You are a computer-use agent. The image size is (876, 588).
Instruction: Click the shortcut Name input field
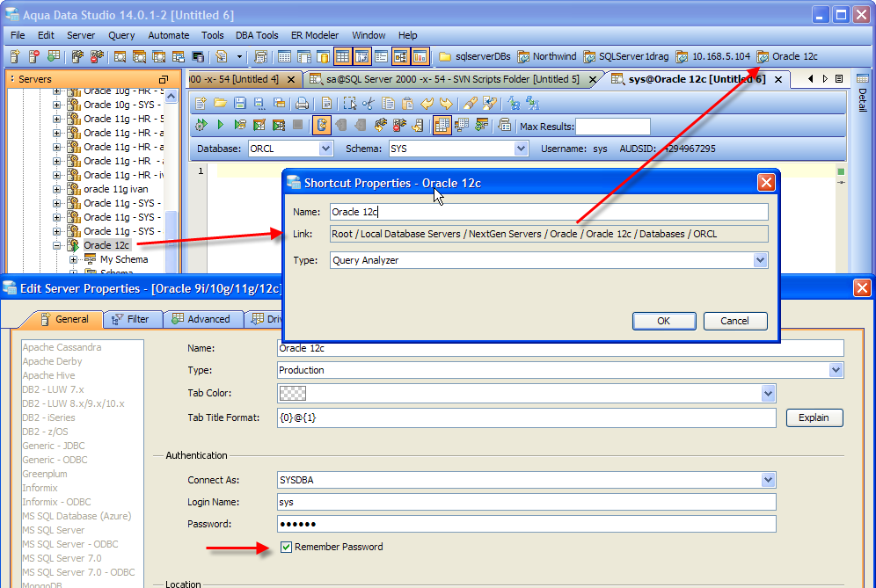(x=549, y=212)
